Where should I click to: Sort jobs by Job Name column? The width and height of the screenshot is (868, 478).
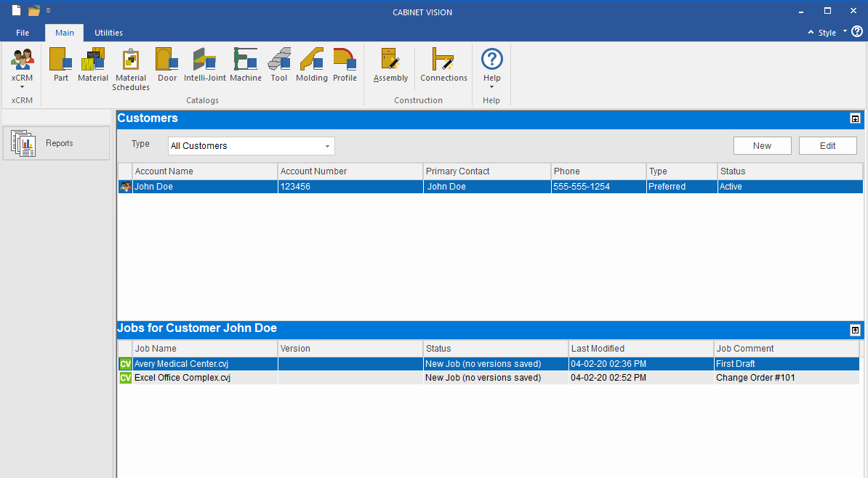click(x=205, y=349)
